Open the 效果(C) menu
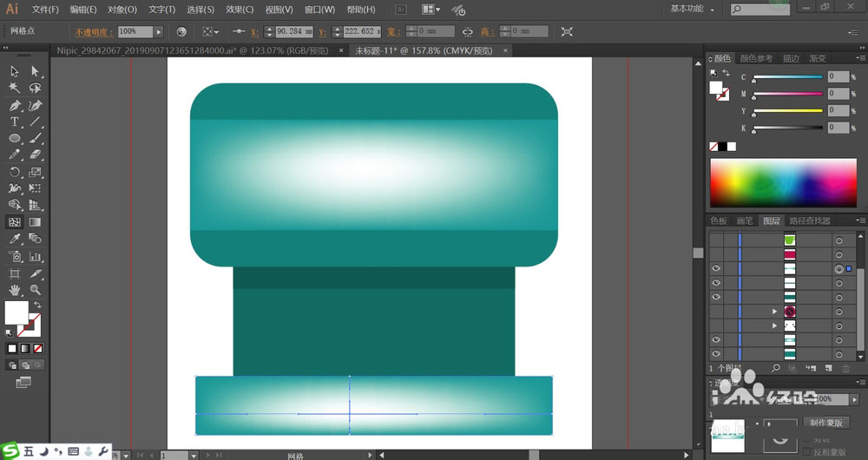Image resolution: width=868 pixels, height=460 pixels. pos(240,10)
